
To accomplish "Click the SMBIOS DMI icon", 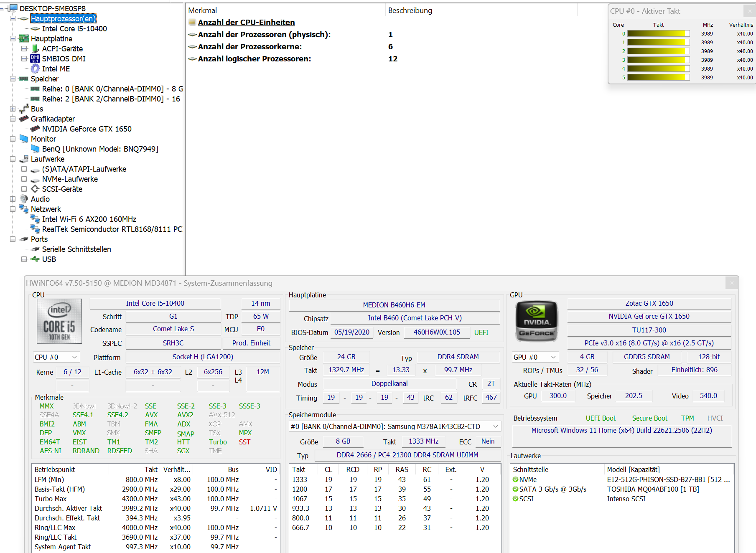I will pyautogui.click(x=36, y=58).
